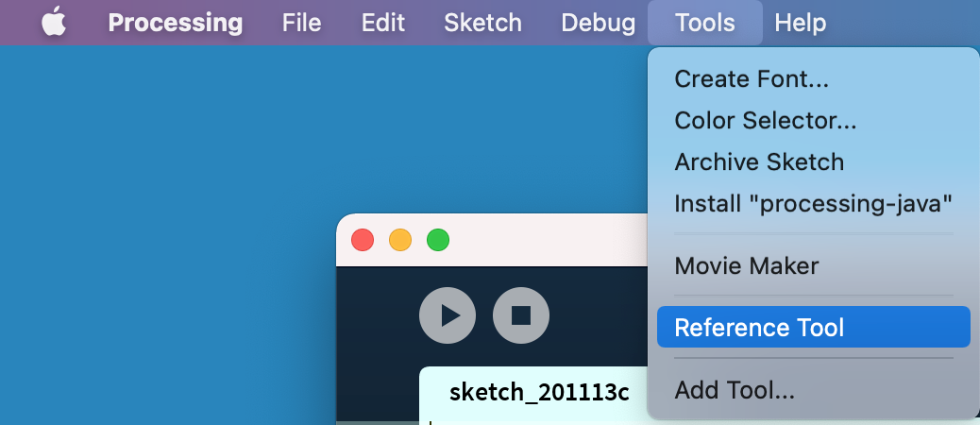Choose Add Tool... at menu bottom
This screenshot has width=980, height=425.
pyautogui.click(x=735, y=389)
